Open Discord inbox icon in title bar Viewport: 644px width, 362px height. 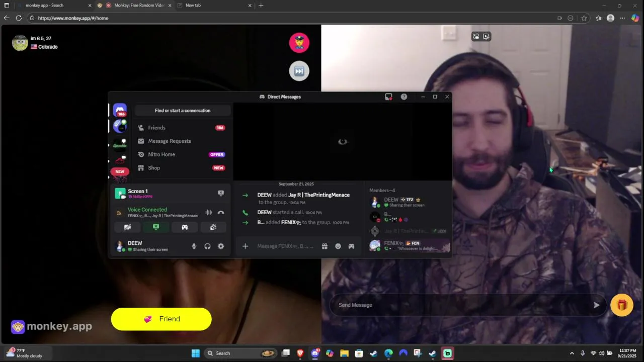388,97
